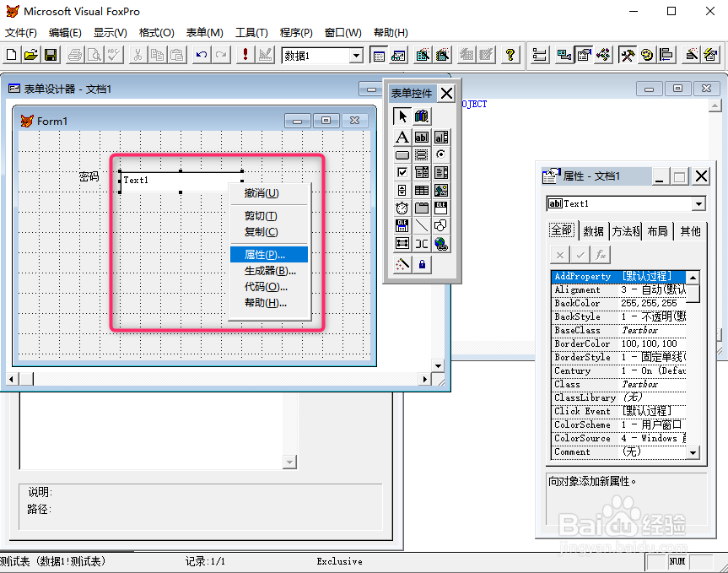
Task: Select the BorderStyle property row
Action: tap(619, 357)
